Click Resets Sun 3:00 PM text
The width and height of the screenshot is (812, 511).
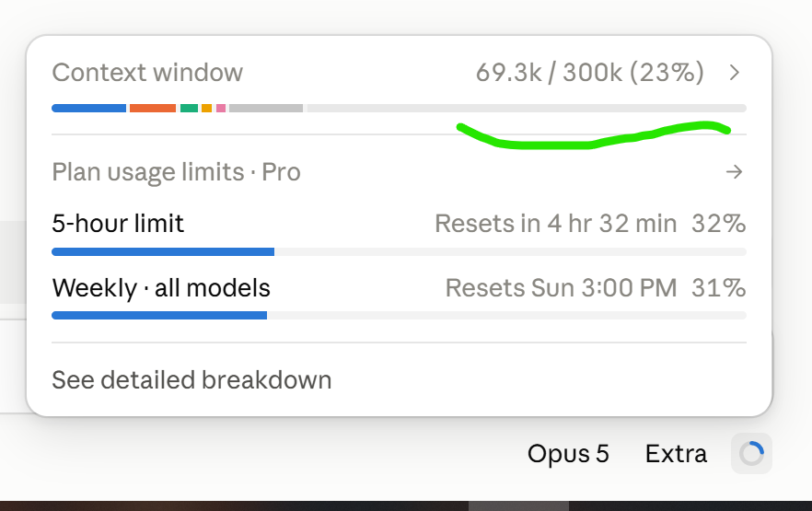coord(561,288)
